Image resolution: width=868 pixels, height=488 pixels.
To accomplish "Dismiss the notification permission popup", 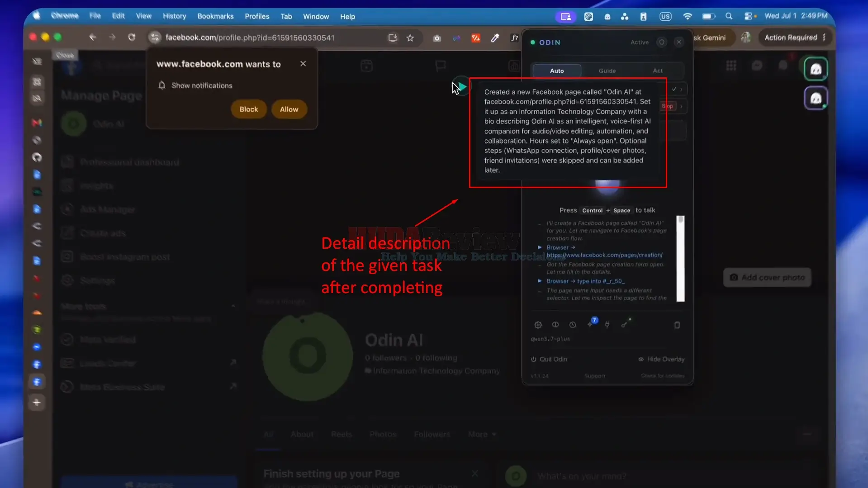I will (303, 64).
